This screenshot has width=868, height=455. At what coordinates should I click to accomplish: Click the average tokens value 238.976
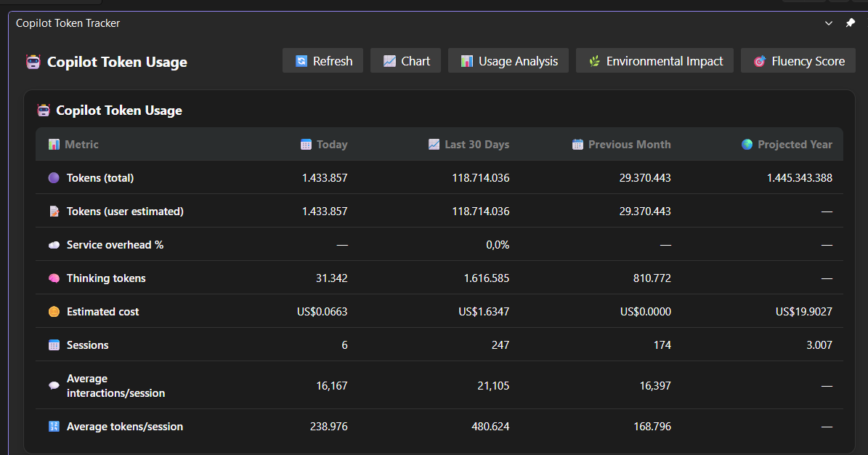coord(329,427)
